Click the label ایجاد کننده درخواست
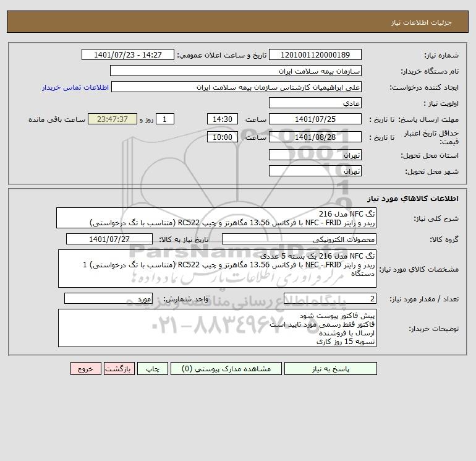 (x=424, y=87)
